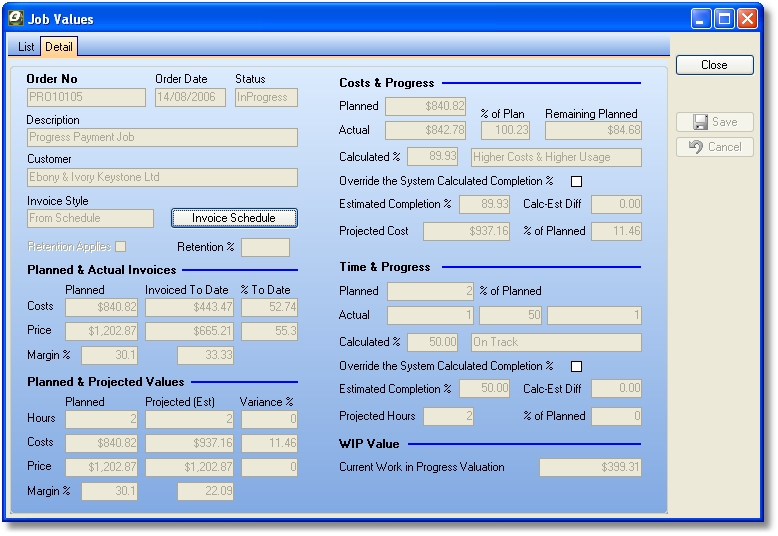The image size is (778, 536).
Task: Minimize the Job Values window
Action: point(703,18)
